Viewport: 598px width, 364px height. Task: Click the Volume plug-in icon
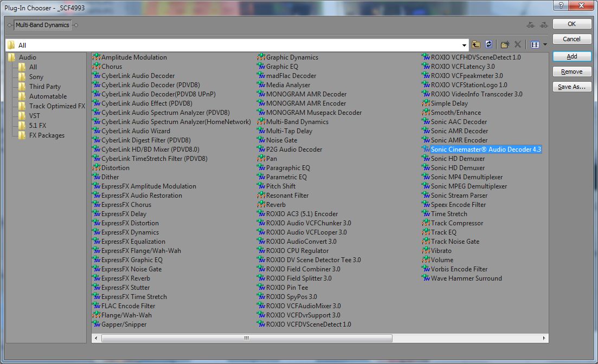[426, 260]
